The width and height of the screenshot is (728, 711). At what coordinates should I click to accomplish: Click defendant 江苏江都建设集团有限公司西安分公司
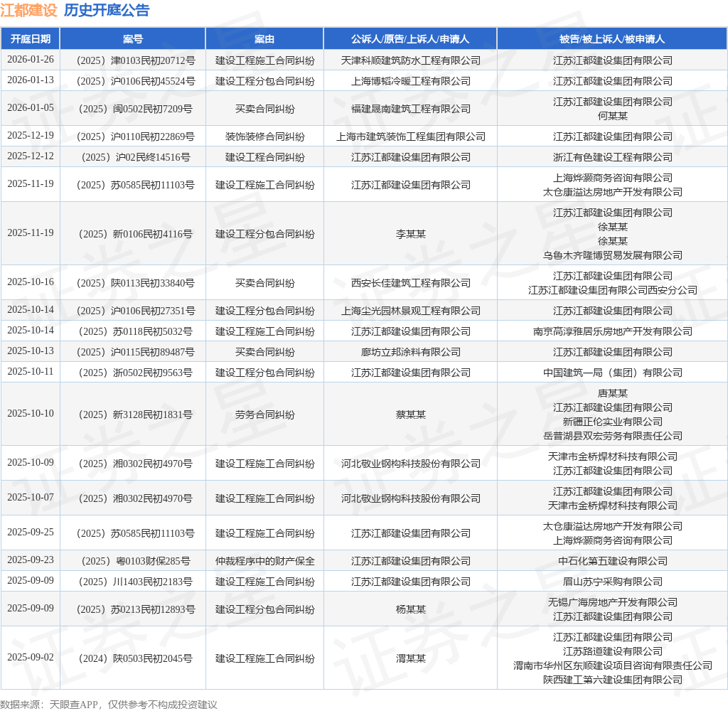tap(612, 290)
